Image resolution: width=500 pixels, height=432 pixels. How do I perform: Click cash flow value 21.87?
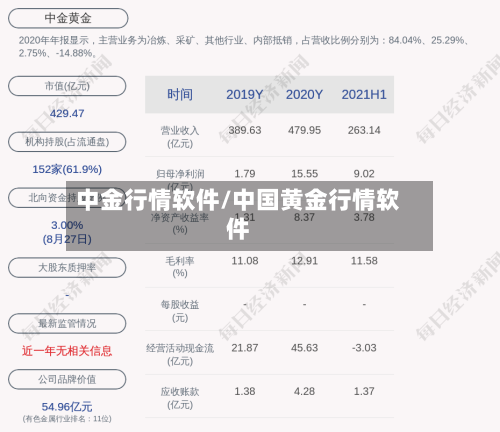[245, 348]
